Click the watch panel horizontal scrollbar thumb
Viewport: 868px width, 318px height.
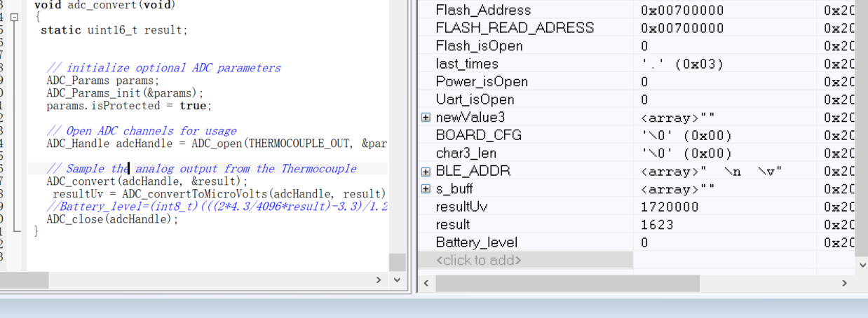[x=567, y=283]
